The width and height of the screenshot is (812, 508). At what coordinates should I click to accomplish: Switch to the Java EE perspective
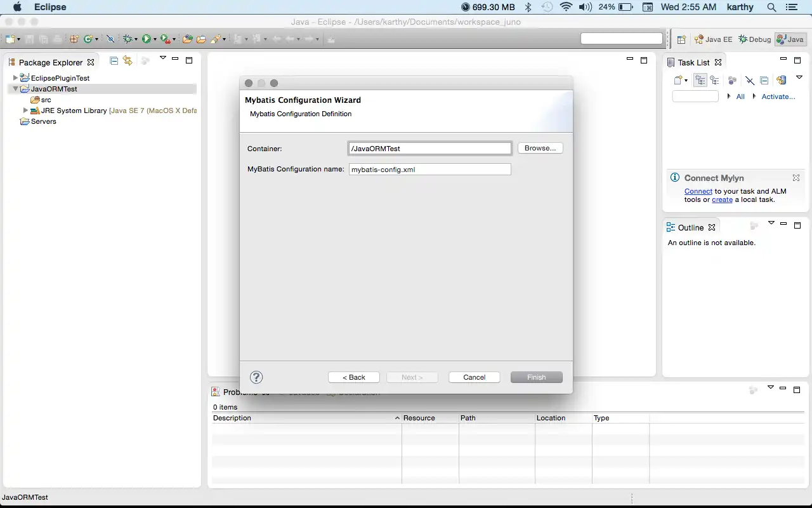pos(713,39)
